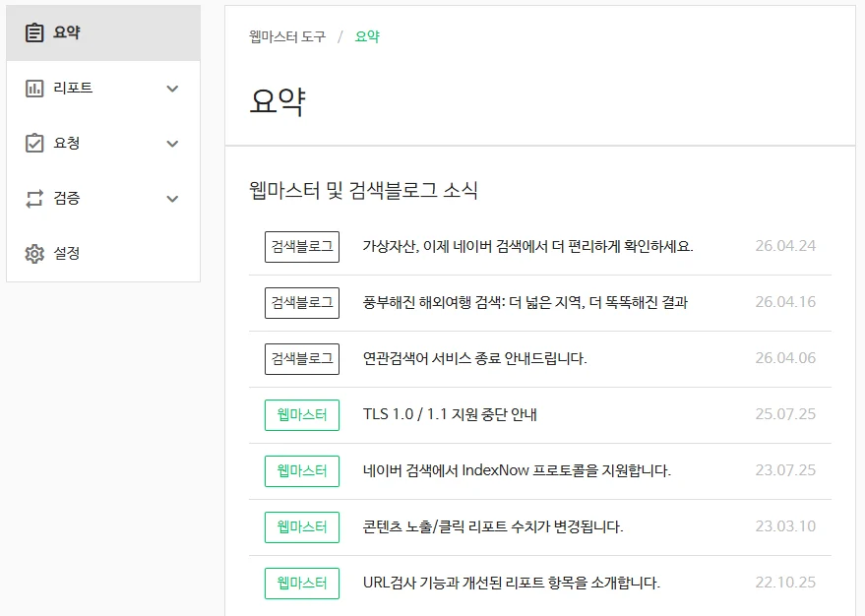Open the IndexNow 프로토콜 지원 announcement

click(x=517, y=470)
